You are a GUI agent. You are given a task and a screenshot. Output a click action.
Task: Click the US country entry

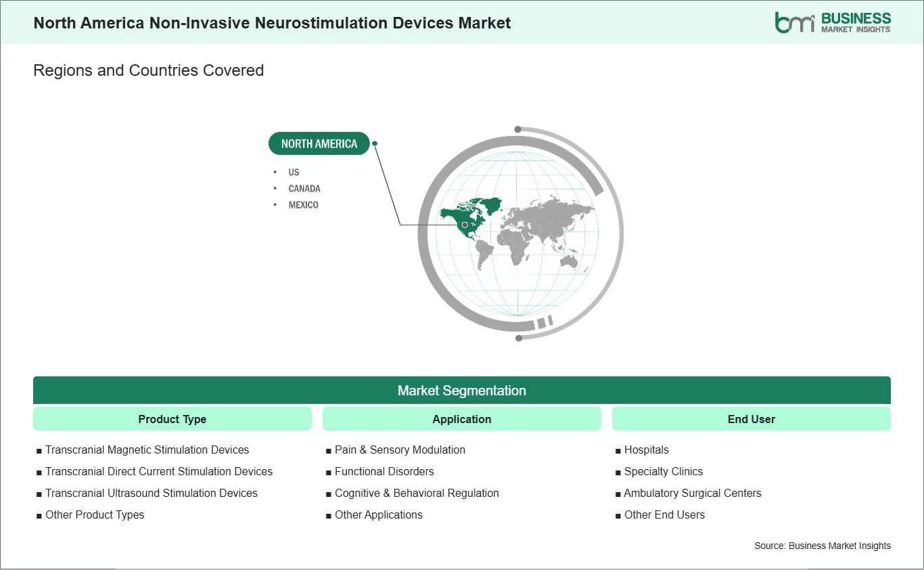click(294, 172)
